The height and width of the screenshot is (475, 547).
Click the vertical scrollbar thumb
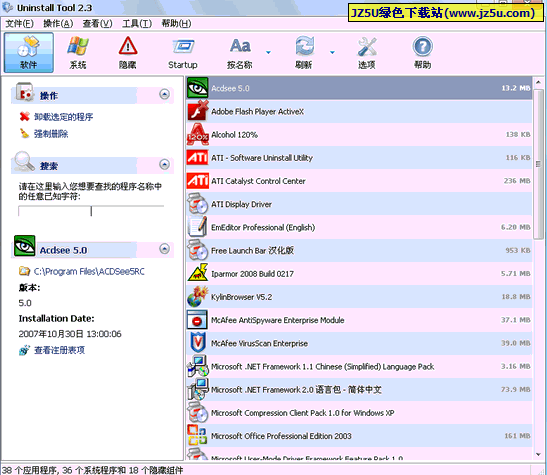click(538, 164)
